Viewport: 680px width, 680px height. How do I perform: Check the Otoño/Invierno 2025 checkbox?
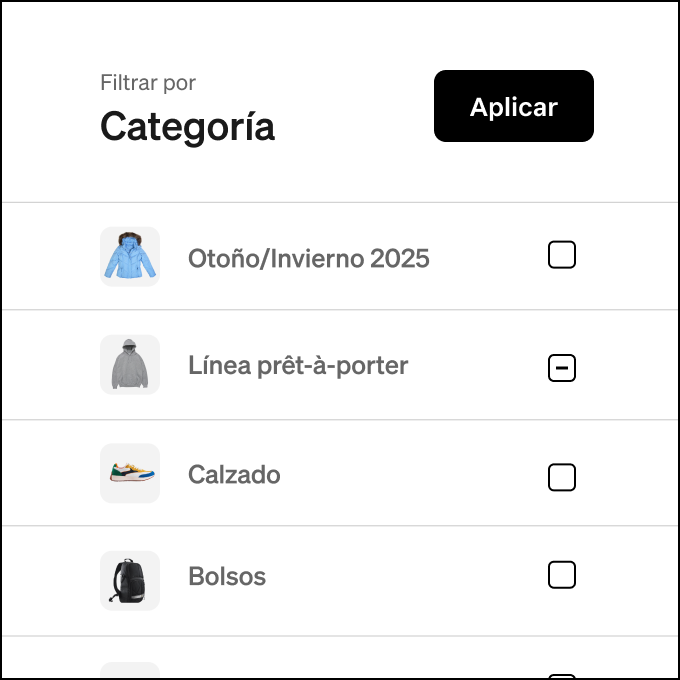point(562,255)
